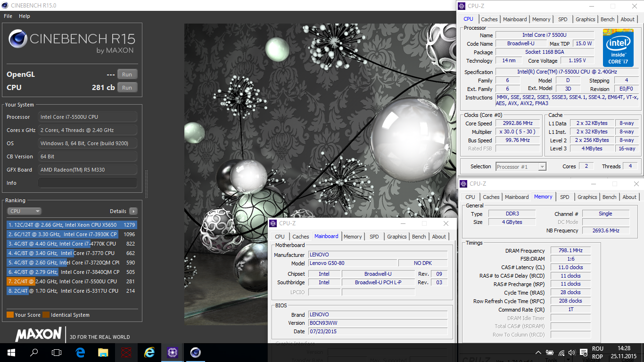Switch to CPU tab in CPU-Z Memory window
The image size is (644, 362).
click(x=470, y=197)
